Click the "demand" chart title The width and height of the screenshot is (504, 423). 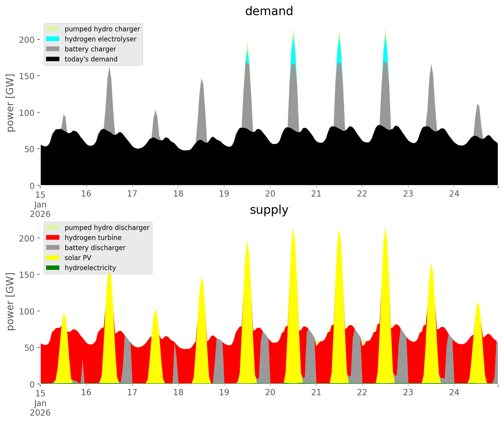tap(269, 11)
